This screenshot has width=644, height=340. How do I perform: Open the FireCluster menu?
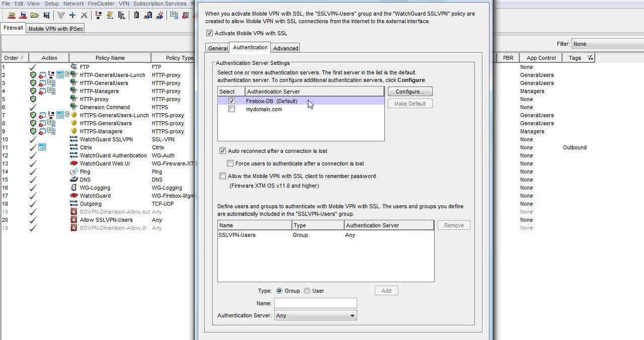tap(101, 4)
